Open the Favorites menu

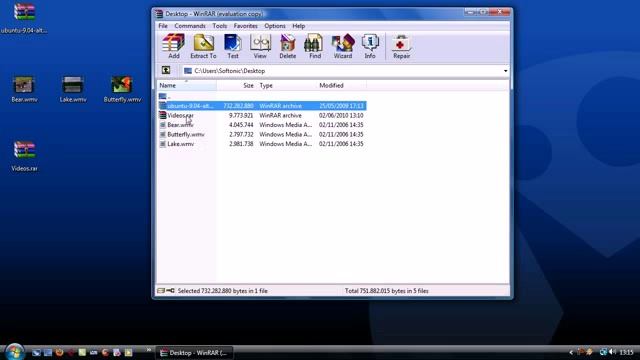click(245, 26)
